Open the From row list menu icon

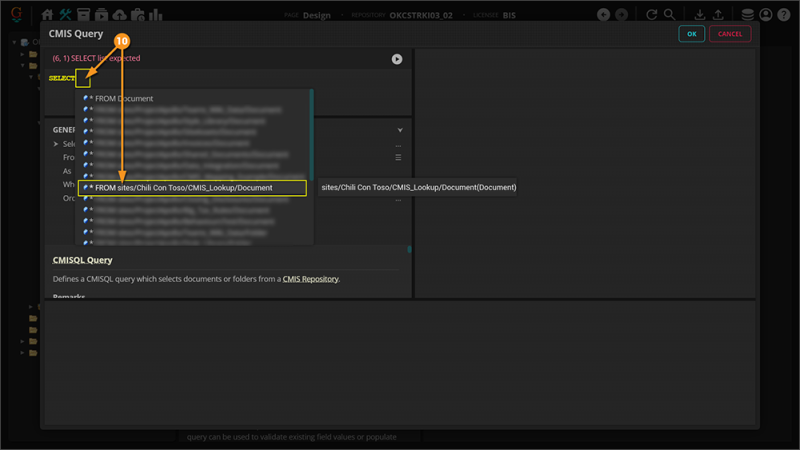point(398,158)
